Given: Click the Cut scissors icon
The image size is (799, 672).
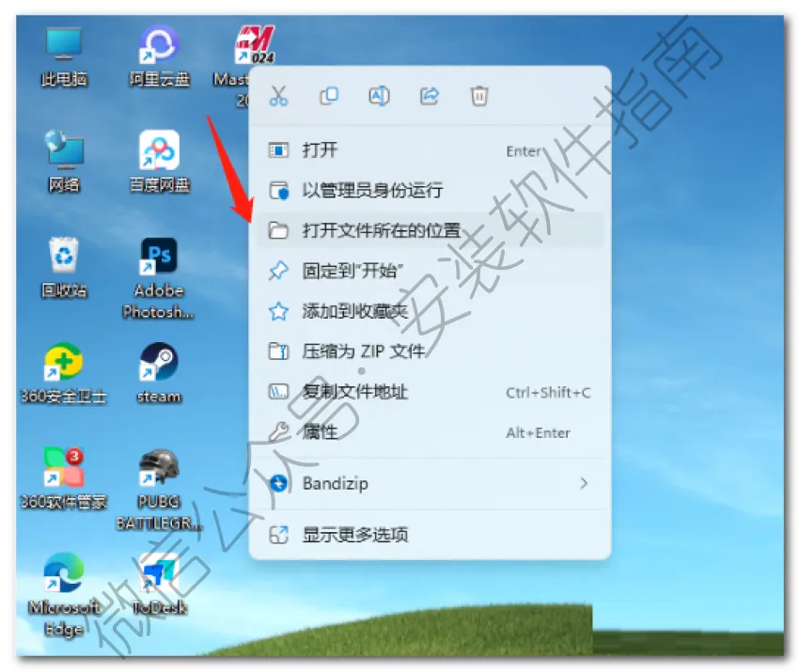Looking at the screenshot, I should tap(279, 96).
